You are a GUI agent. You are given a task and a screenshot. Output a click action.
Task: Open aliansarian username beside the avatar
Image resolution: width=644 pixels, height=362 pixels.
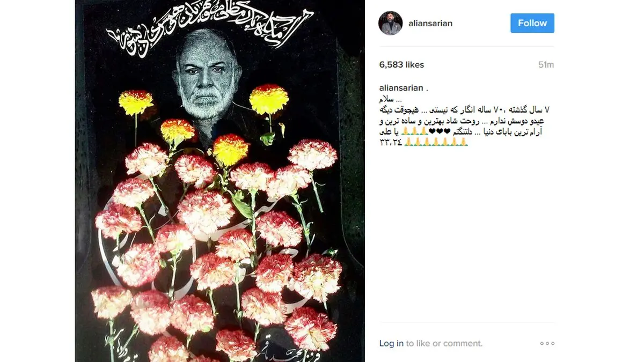(432, 23)
